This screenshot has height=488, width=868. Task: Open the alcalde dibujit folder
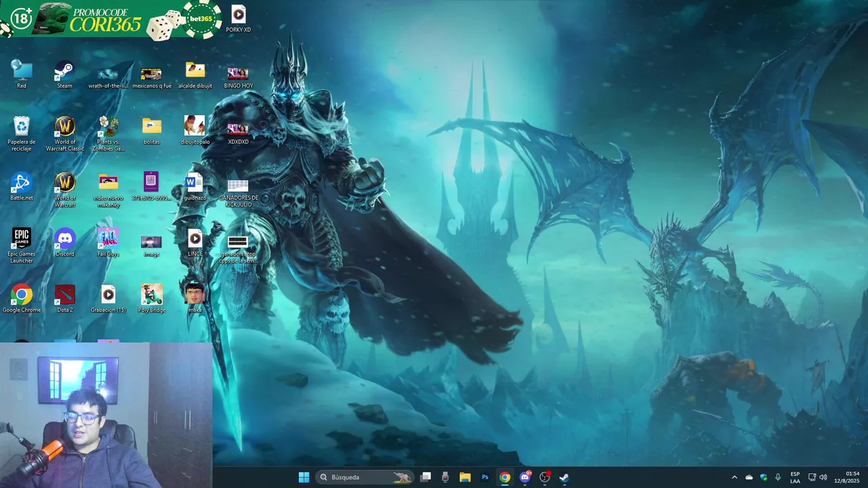click(x=195, y=75)
